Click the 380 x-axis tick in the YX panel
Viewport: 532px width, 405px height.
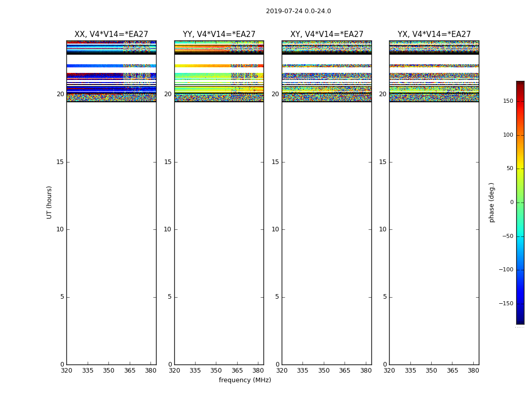(x=473, y=371)
